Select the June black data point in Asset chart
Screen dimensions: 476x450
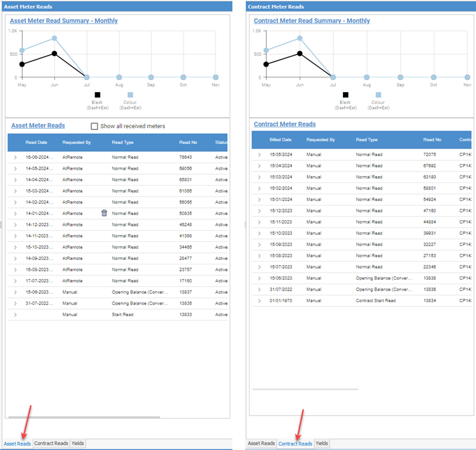54,53
